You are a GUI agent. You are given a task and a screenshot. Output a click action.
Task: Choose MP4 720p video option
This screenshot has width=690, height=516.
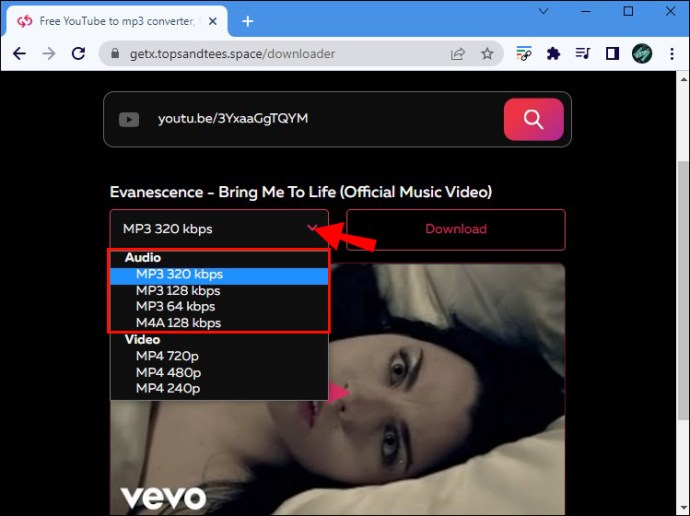point(219,356)
